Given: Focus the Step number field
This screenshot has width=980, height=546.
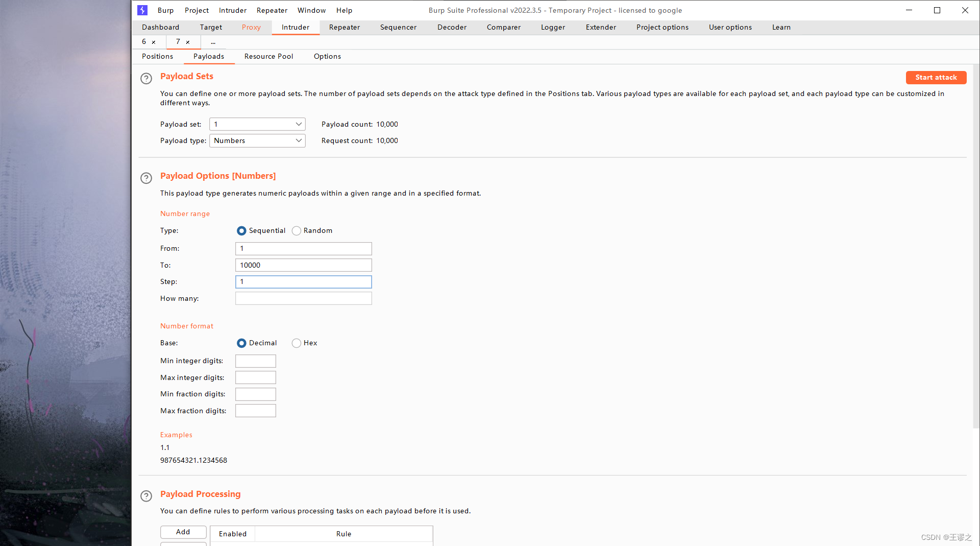Looking at the screenshot, I should click(x=303, y=282).
